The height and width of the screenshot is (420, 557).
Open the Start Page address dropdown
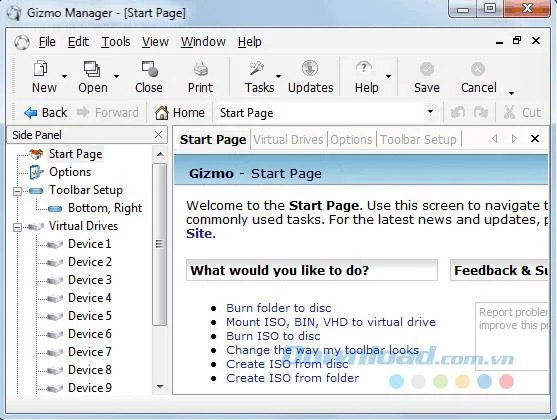click(x=430, y=112)
